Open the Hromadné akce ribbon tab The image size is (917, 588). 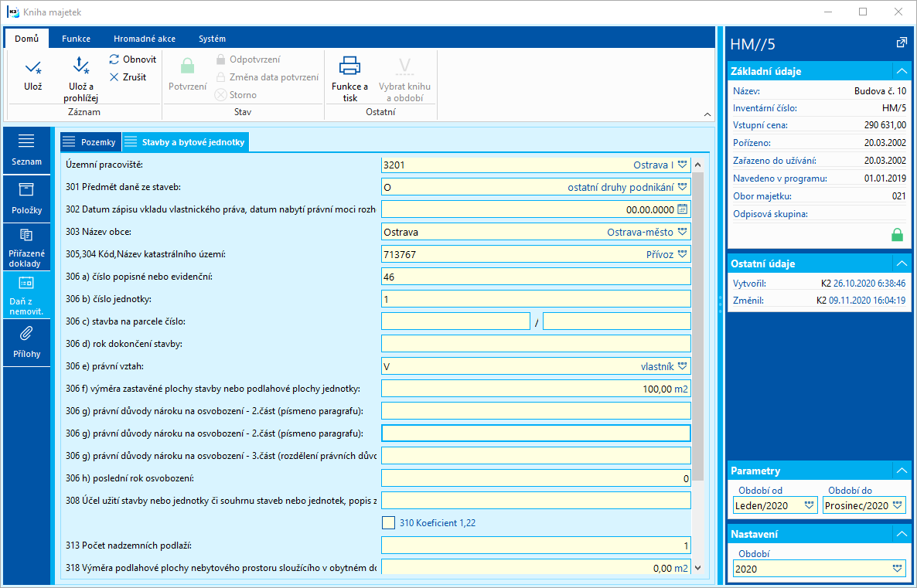click(145, 39)
